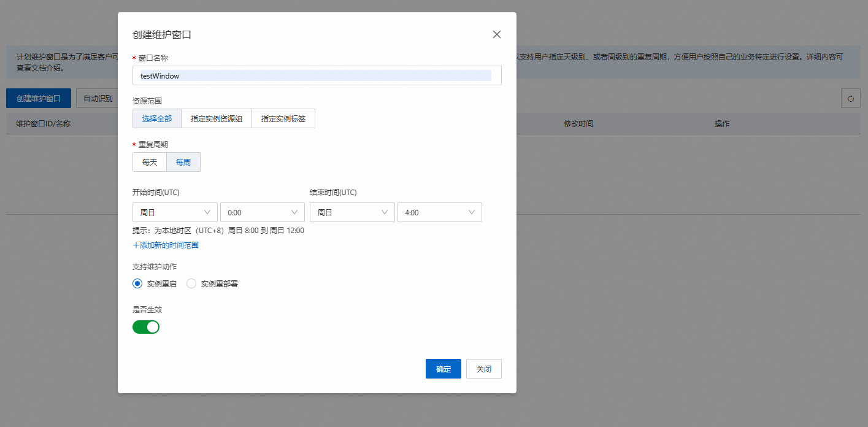This screenshot has width=868, height=427.
Task: Switch to 指定实例资源组 option
Action: click(x=217, y=118)
